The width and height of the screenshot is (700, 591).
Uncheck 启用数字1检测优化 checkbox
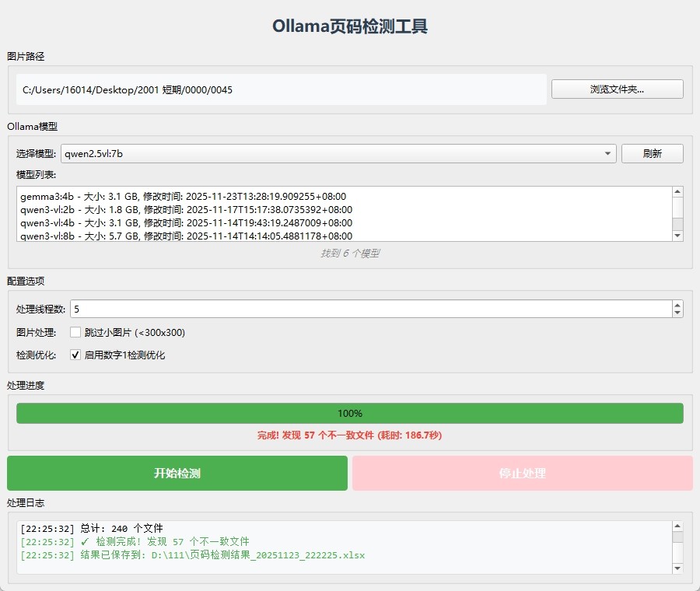pyautogui.click(x=75, y=355)
